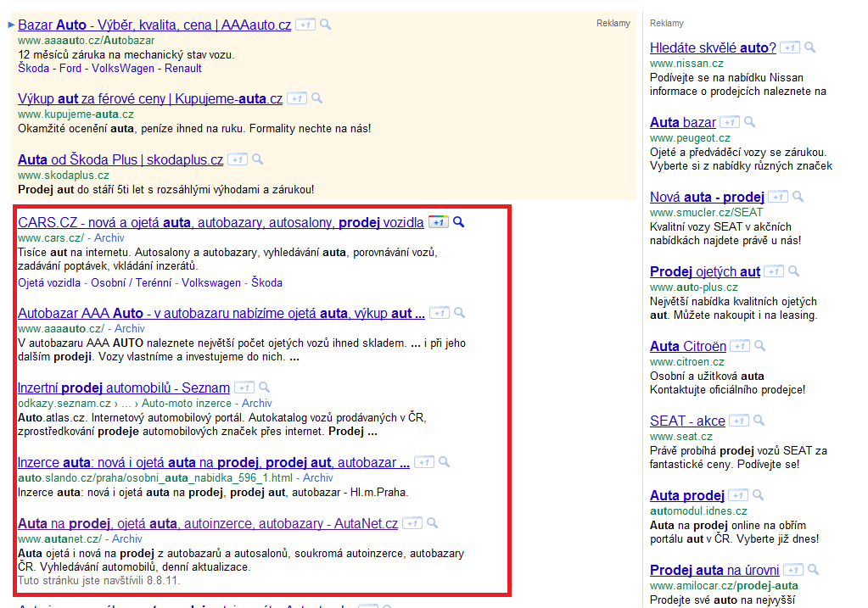This screenshot has height=608, width=868.
Task: Click VolksWagen sitelink under AAAauto ad
Action: point(123,68)
